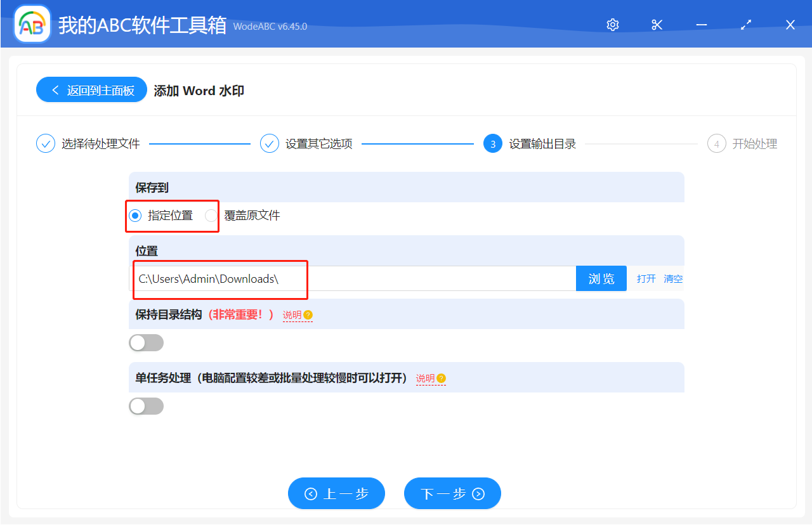This screenshot has width=812, height=525.
Task: Click the blue step 3 circle icon
Action: pos(493,143)
